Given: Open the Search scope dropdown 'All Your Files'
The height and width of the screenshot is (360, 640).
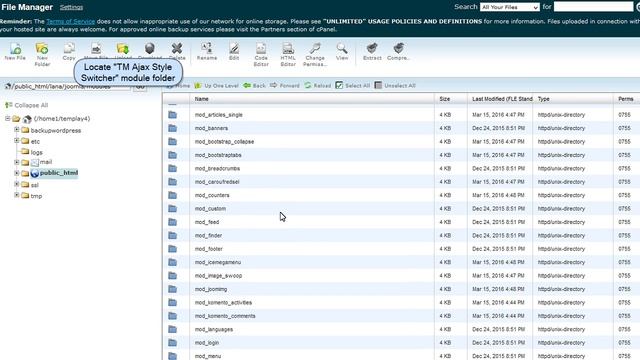Looking at the screenshot, I should tap(510, 7).
